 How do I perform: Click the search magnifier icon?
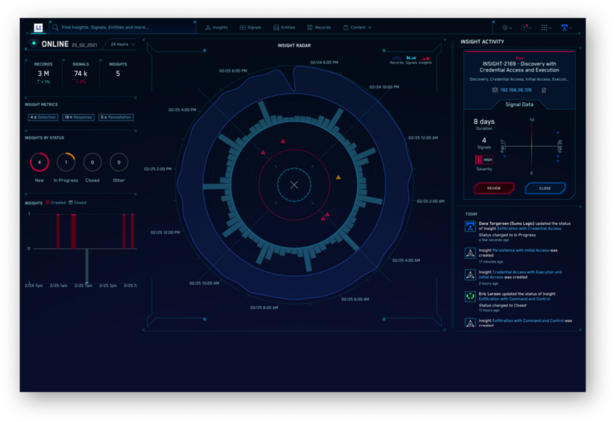[x=55, y=27]
